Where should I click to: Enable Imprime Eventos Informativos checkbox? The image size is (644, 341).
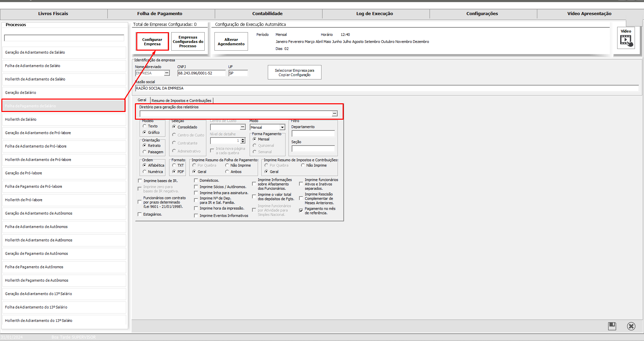tap(196, 216)
